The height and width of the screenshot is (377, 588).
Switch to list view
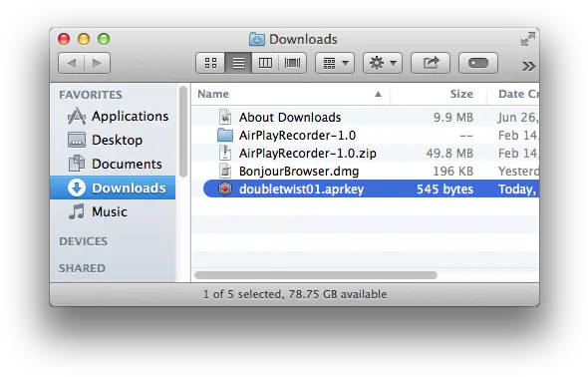tap(238, 63)
